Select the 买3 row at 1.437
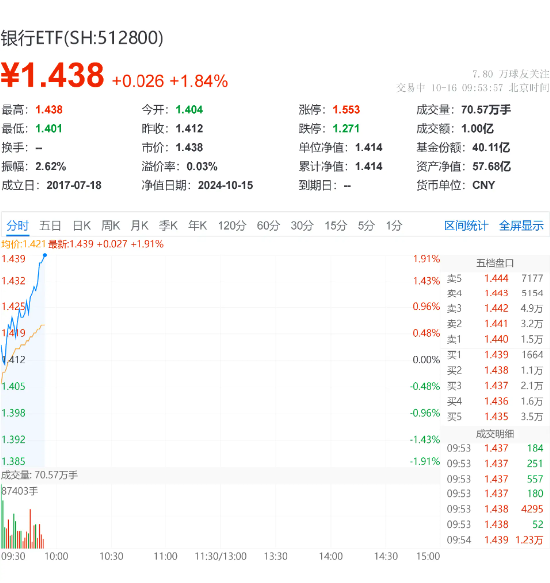 [495, 386]
